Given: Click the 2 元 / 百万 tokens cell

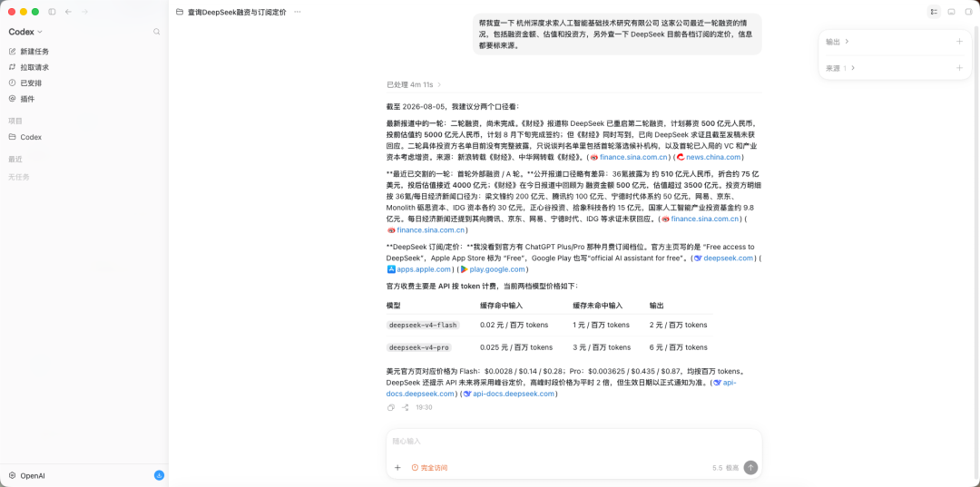Looking at the screenshot, I should (678, 325).
